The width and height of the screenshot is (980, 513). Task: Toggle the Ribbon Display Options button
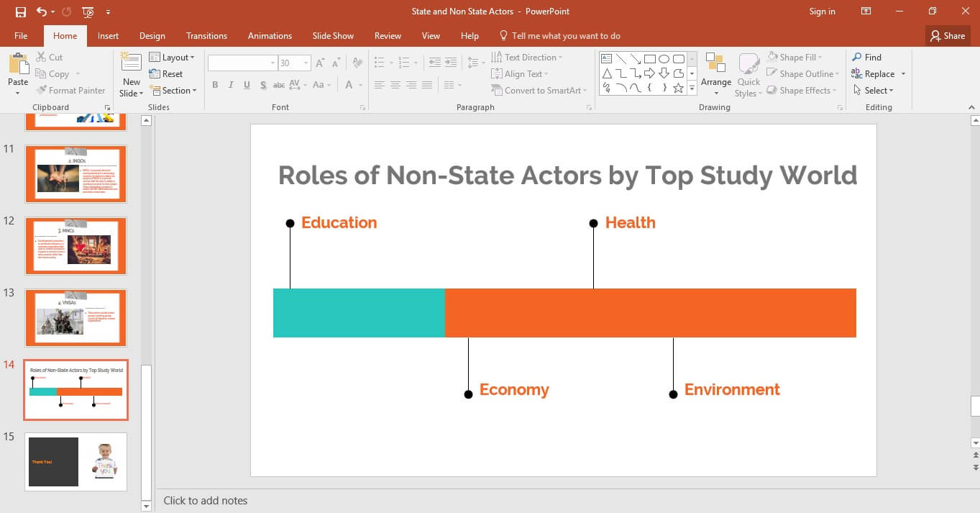point(866,12)
